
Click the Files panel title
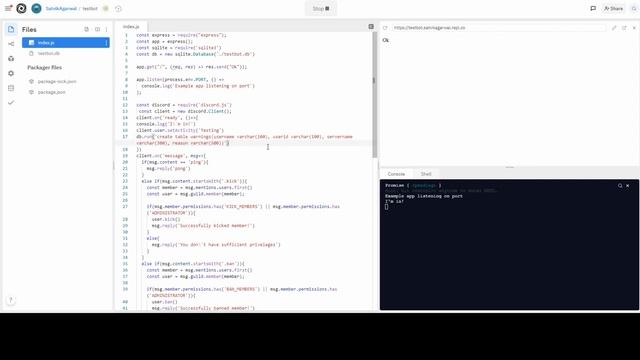click(x=29, y=29)
